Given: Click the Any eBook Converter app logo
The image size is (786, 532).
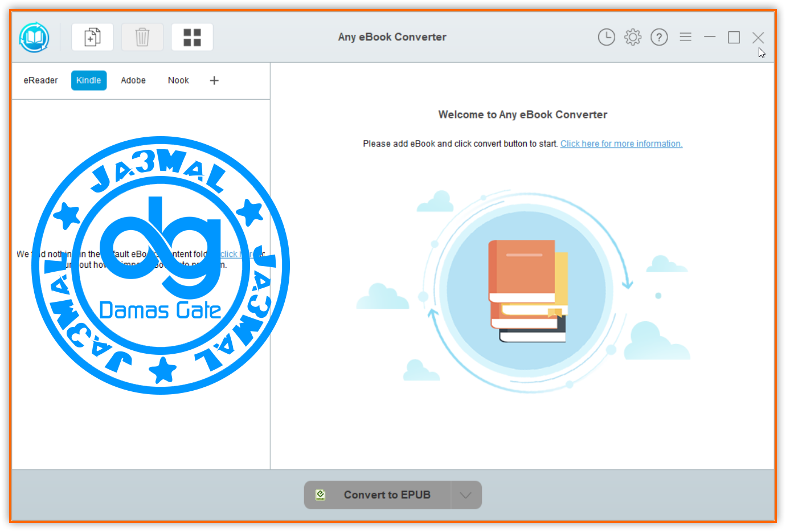Looking at the screenshot, I should click(x=34, y=38).
